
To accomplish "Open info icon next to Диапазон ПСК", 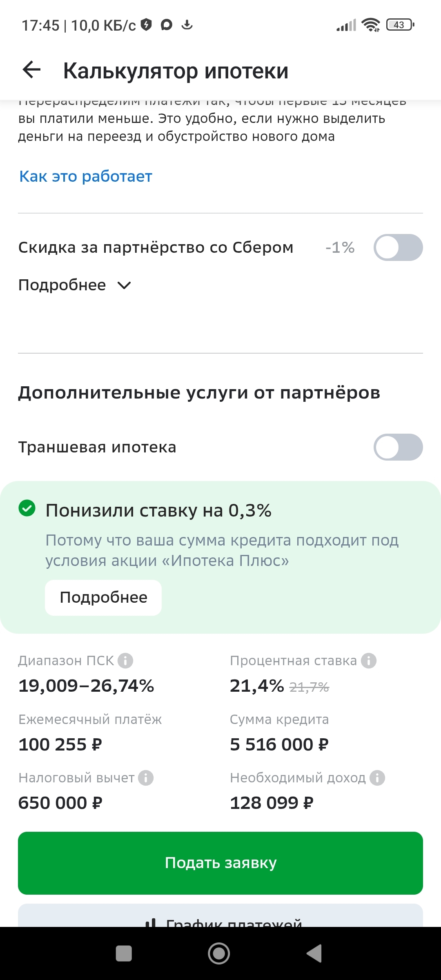I will [x=125, y=661].
